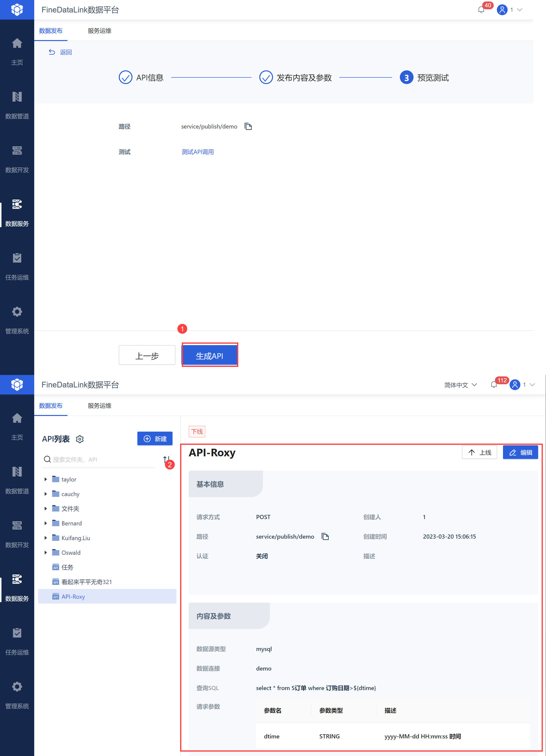Click the 生成API button
This screenshot has height=756, width=546.
point(209,355)
